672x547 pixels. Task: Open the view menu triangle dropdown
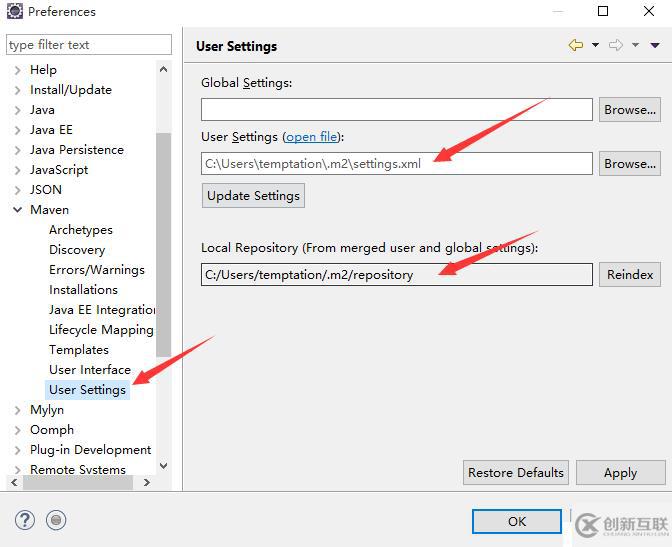tap(655, 45)
